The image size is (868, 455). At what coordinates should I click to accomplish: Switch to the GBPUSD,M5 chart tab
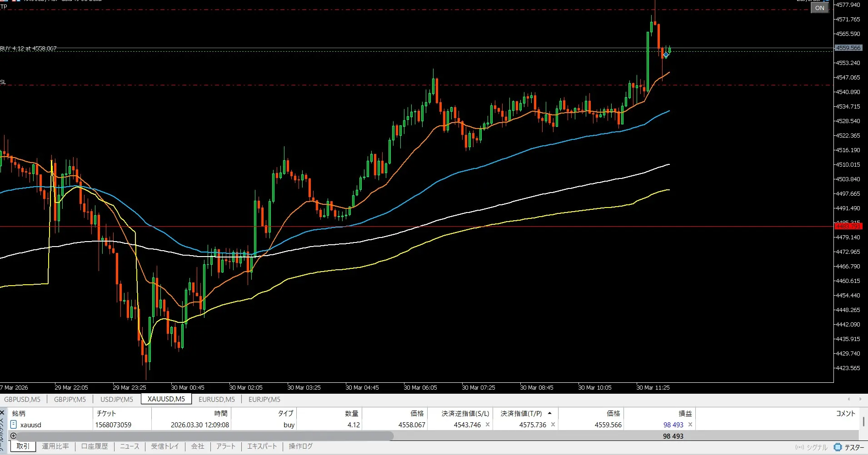22,399
